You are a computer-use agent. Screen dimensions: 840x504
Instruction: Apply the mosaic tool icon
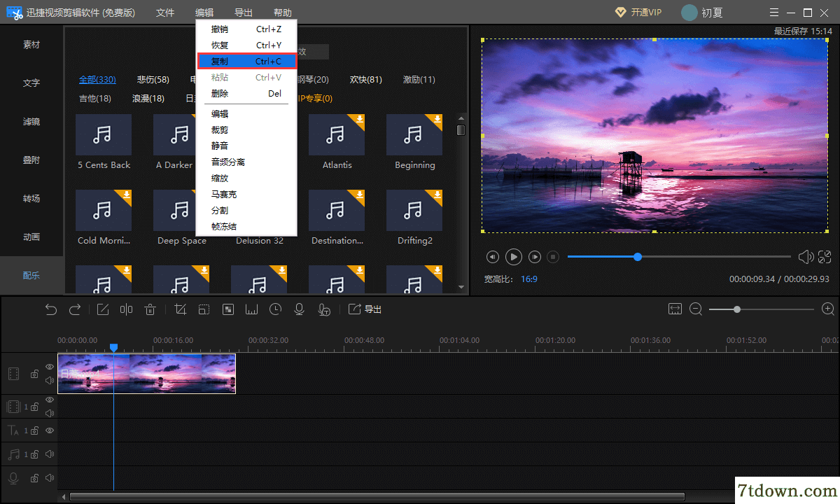(227, 309)
